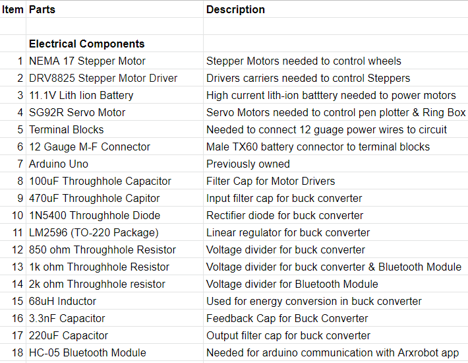The width and height of the screenshot is (468, 363).
Task: Select the "68uH Inductor" cell
Action: coord(115,301)
